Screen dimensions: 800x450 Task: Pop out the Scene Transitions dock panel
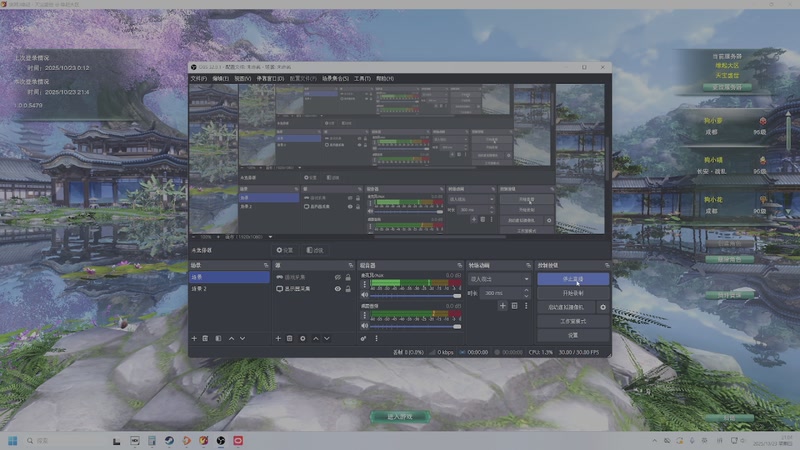pos(529,265)
